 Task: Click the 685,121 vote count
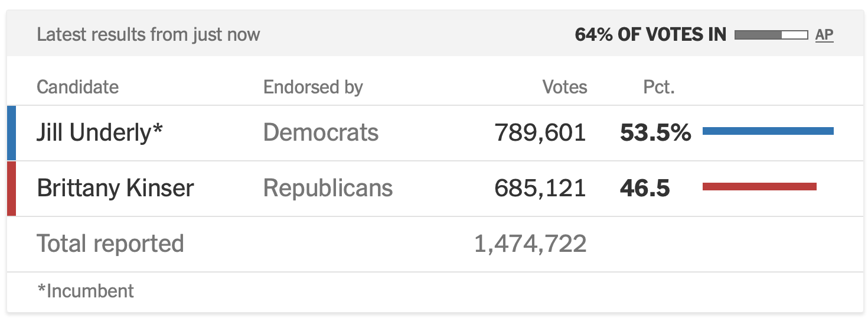[x=540, y=189]
